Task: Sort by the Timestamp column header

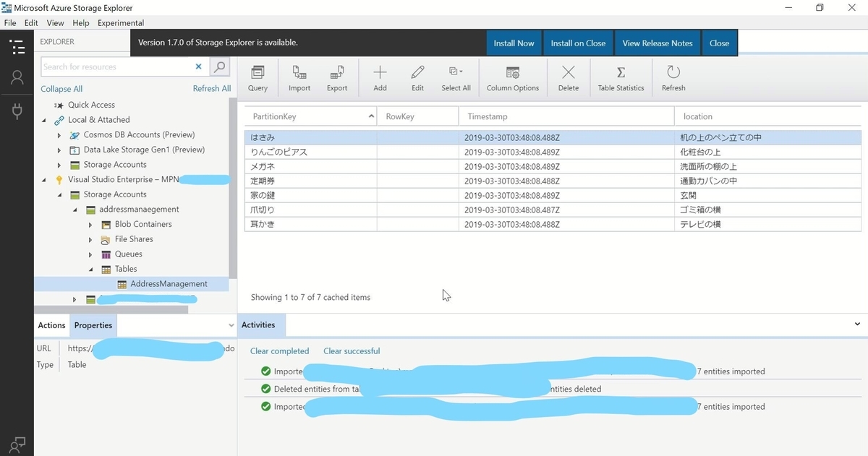Action: 566,116
